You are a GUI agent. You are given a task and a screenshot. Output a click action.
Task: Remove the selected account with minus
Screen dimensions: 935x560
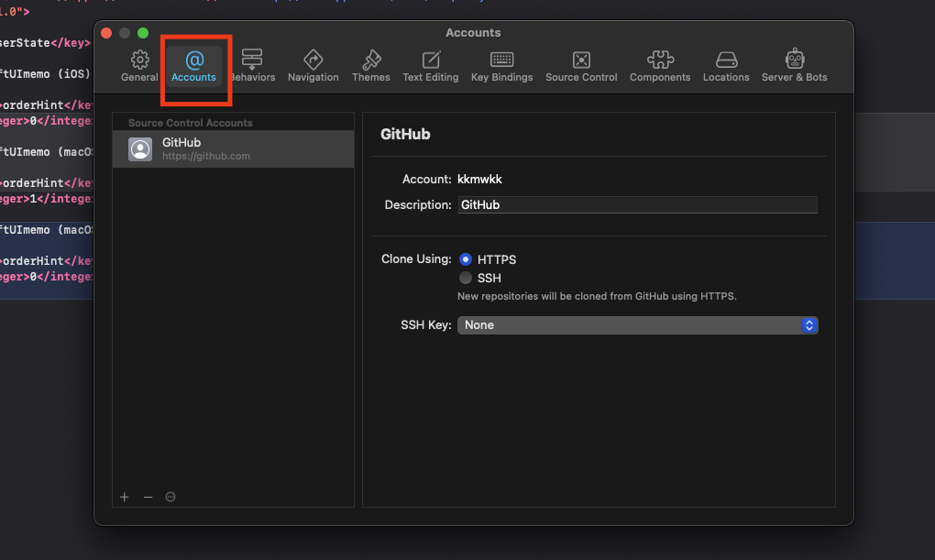(148, 497)
